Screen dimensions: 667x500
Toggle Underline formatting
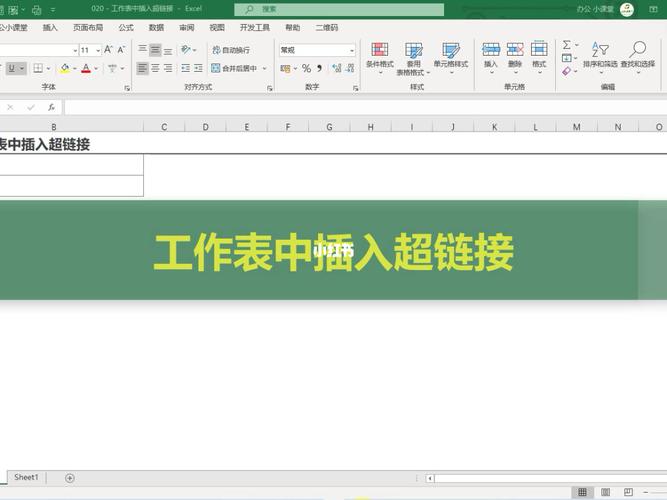click(x=11, y=68)
